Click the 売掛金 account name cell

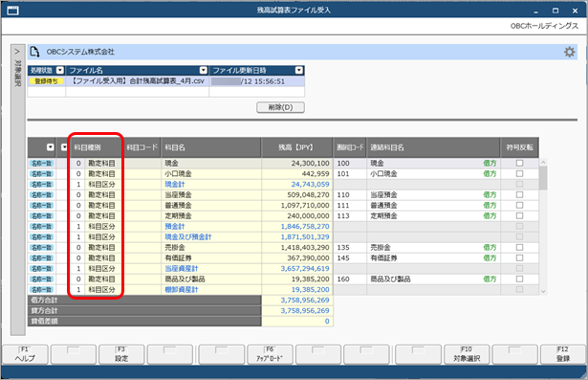(x=211, y=247)
